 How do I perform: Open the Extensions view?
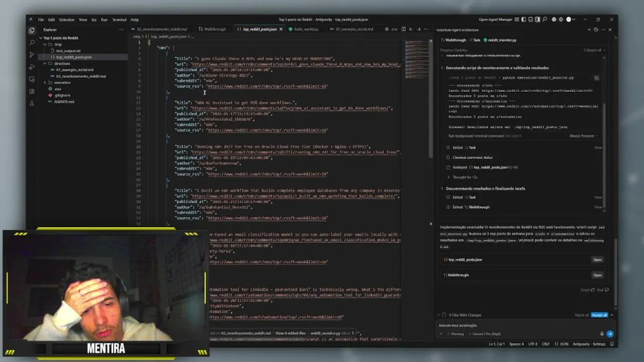32,91
